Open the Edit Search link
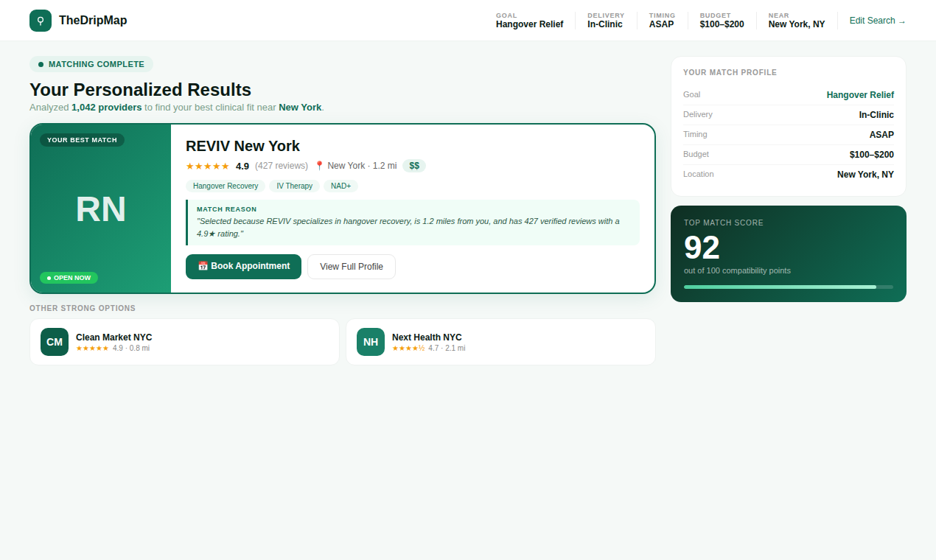Viewport: 936px width, 560px height. tap(878, 21)
